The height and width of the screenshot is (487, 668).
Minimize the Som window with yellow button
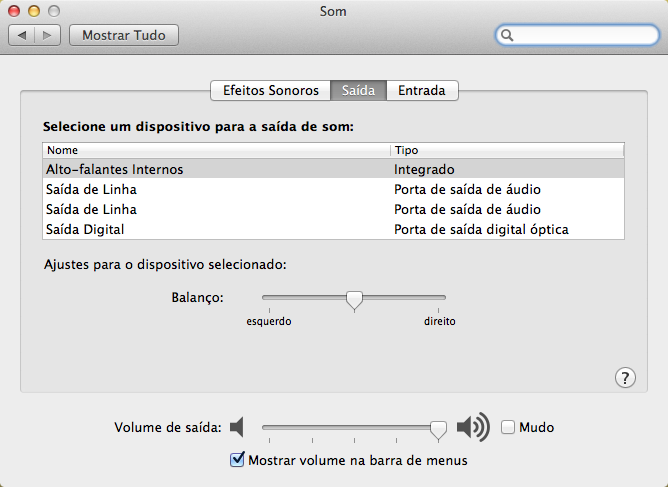[x=33, y=11]
